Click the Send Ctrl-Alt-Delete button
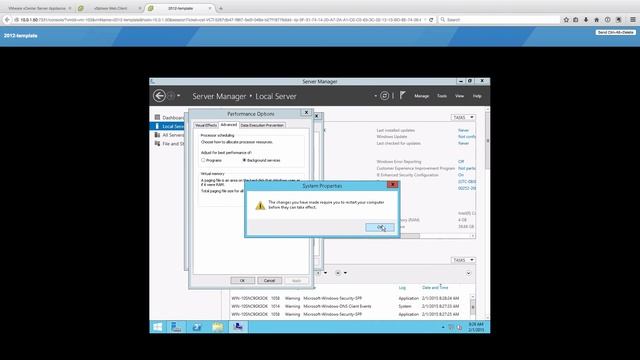The height and width of the screenshot is (360, 640). point(616,32)
